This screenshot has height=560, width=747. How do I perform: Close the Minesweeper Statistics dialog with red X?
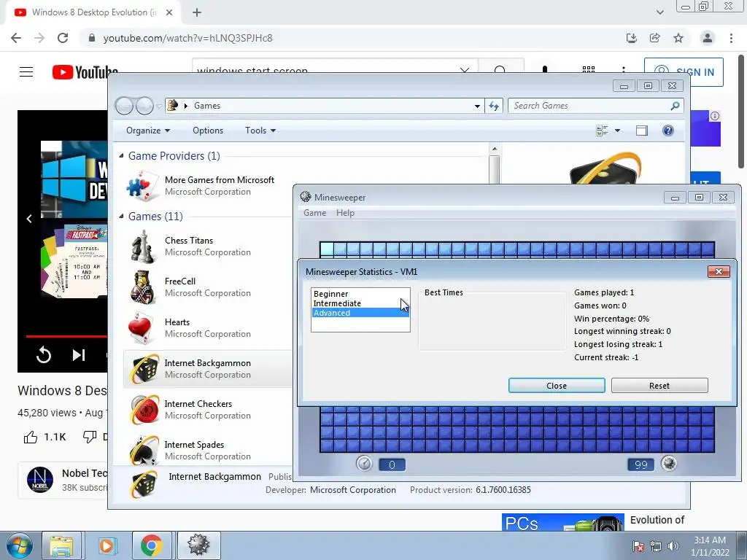click(x=719, y=271)
